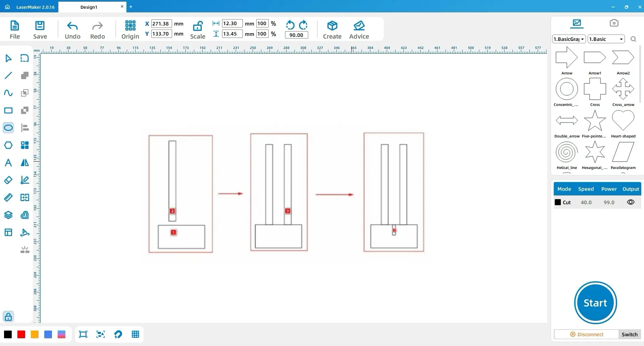Insert the Helical_line spiral shape

(567, 155)
